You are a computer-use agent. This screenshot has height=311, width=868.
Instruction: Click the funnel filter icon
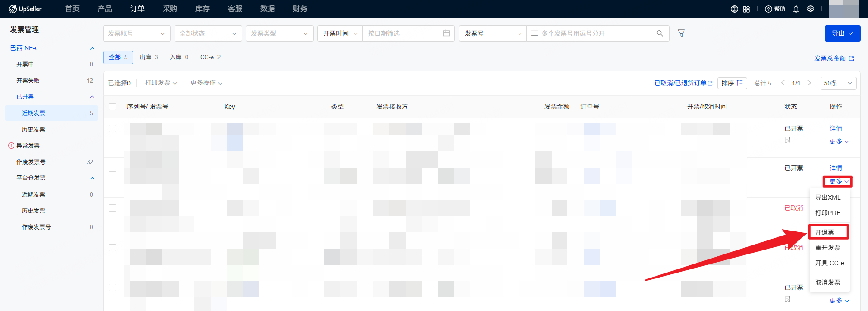[x=681, y=33]
